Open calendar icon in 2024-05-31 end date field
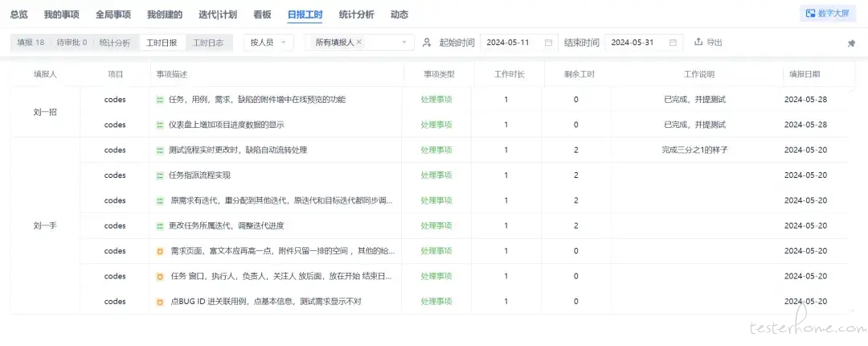868x346 pixels. click(x=673, y=42)
